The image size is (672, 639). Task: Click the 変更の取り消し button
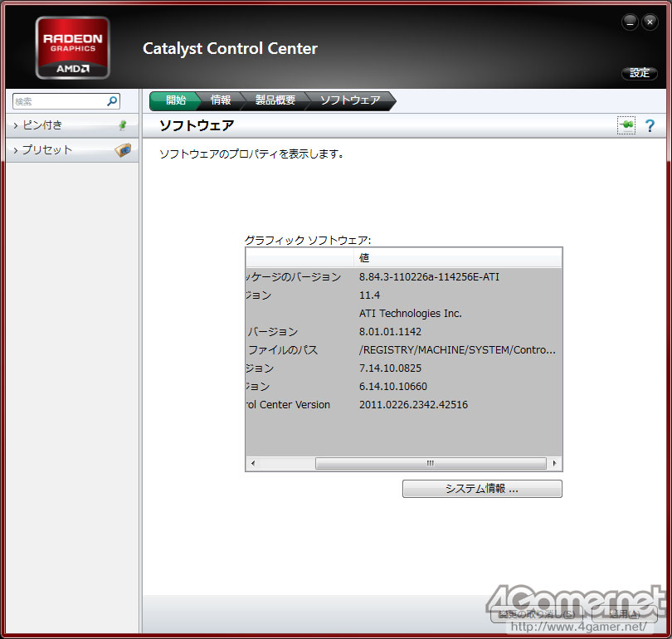point(537,614)
